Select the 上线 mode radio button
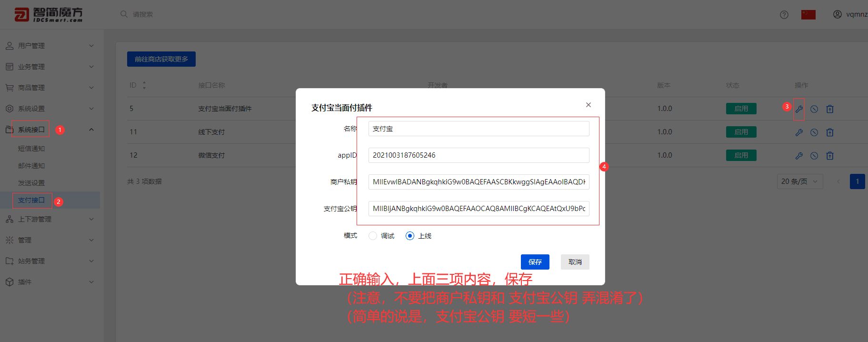868x342 pixels. (x=410, y=236)
